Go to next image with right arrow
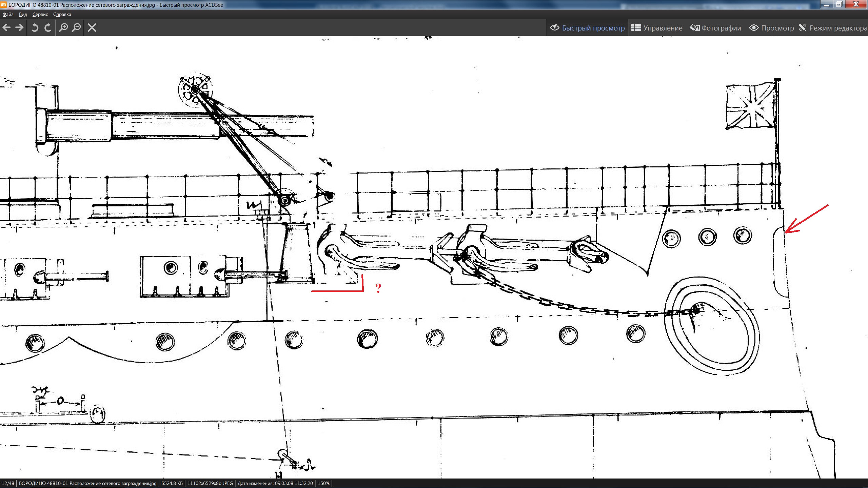 tap(20, 27)
